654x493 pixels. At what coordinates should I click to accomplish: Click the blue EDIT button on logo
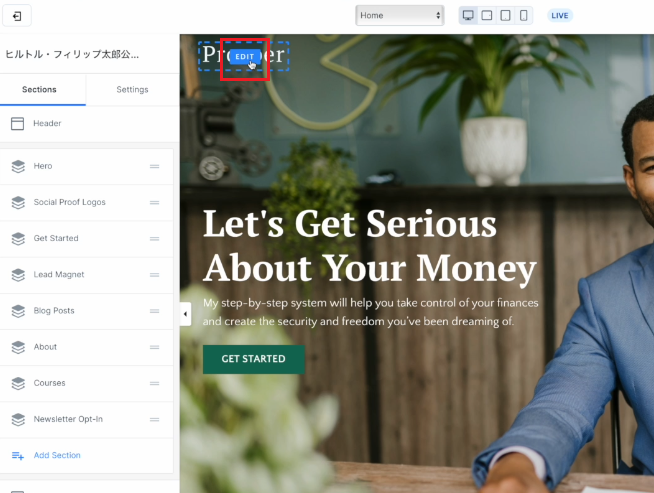click(x=244, y=57)
